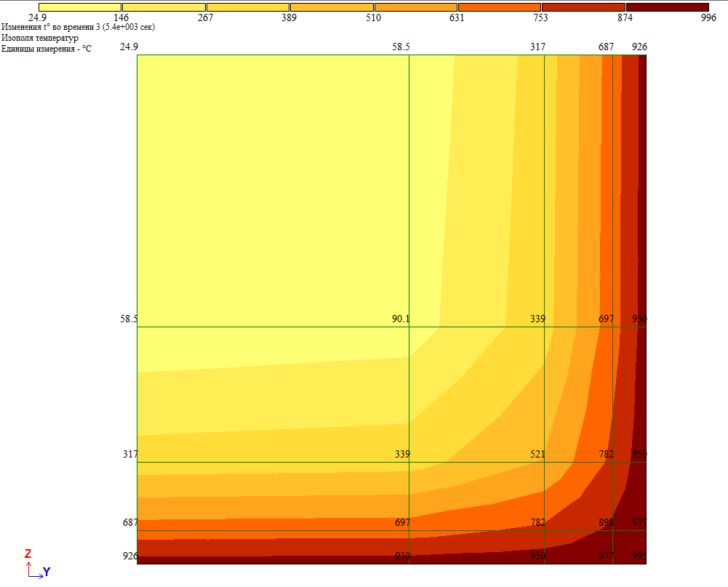Select the 146–267 legend color band

(x=164, y=7)
